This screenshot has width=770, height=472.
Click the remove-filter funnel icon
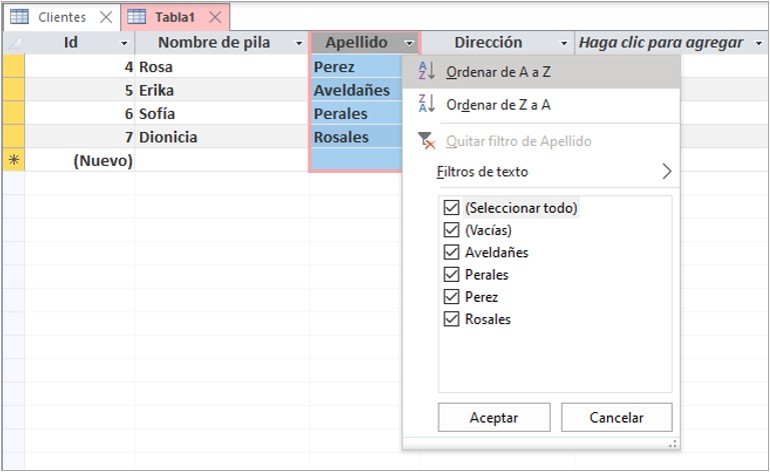(426, 140)
